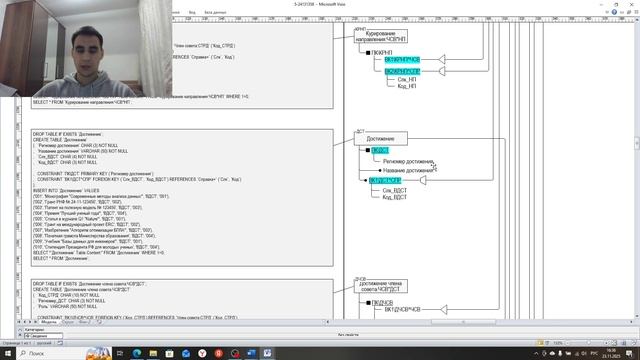The image size is (640, 360).
Task: Select the highlighted ПКДСТ key label
Action: point(380,150)
